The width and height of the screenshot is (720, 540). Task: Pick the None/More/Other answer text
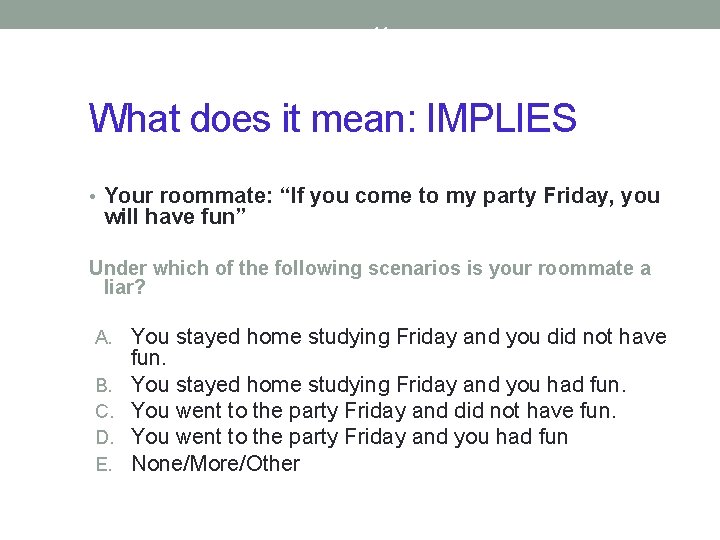216,463
